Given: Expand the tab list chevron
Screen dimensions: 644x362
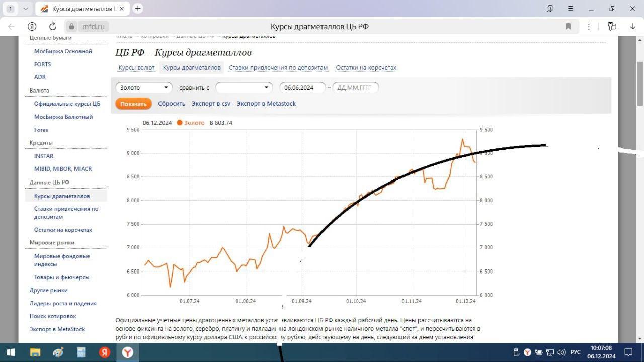Looking at the screenshot, I should (25, 9).
